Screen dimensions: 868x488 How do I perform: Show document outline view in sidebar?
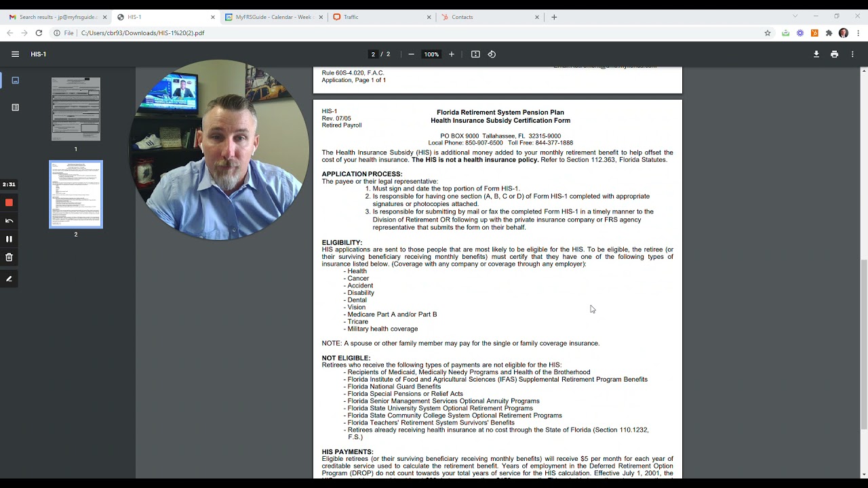[x=15, y=107]
